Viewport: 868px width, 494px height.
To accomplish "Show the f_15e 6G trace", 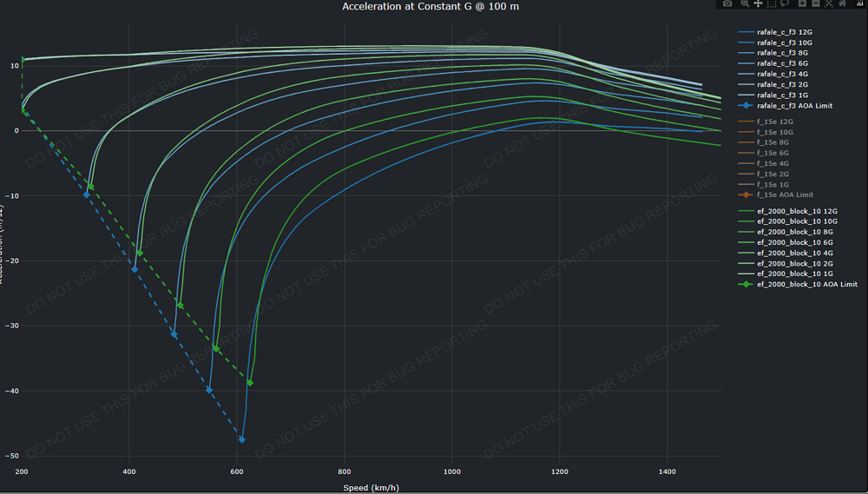I will point(763,153).
